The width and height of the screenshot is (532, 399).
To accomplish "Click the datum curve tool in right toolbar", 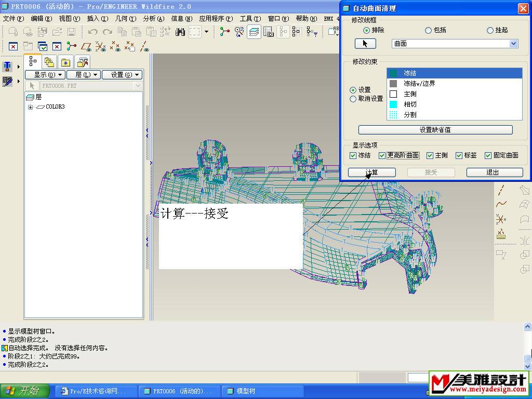I will click(x=501, y=204).
